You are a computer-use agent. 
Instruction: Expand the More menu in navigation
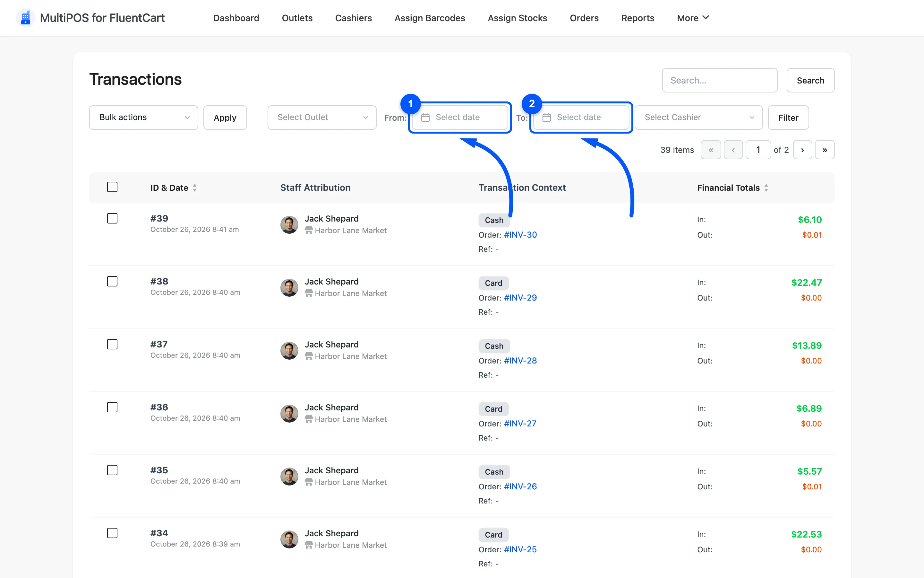coord(693,18)
